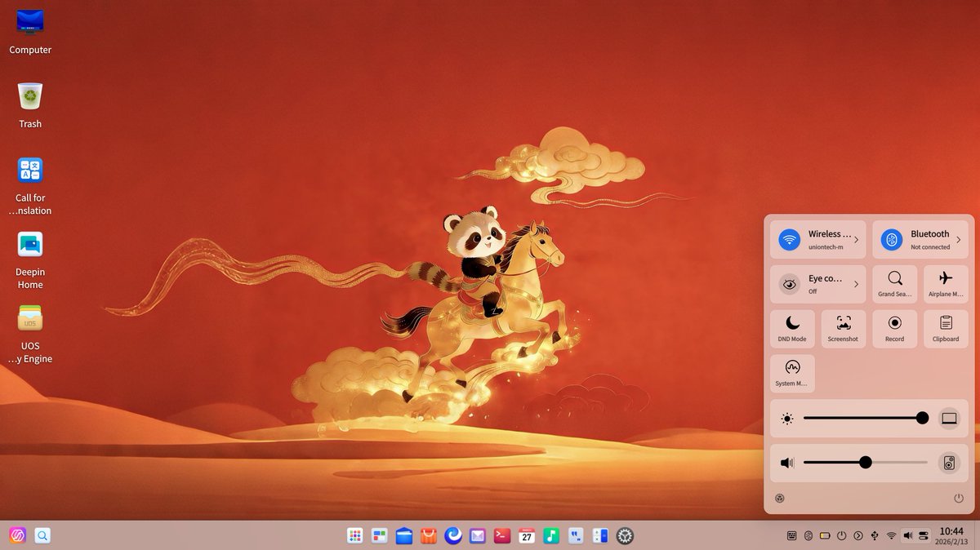Open Grand Search from the control panel
The height and width of the screenshot is (550, 980).
(x=894, y=283)
